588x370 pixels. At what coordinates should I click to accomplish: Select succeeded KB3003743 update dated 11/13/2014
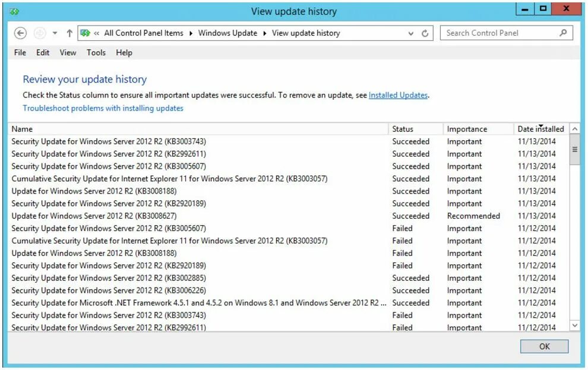[288, 141]
